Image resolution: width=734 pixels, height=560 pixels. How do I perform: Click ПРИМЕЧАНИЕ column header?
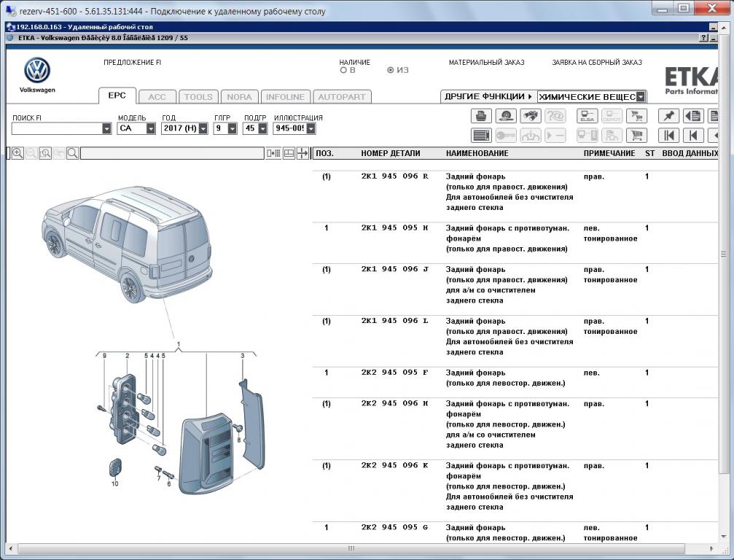click(609, 153)
